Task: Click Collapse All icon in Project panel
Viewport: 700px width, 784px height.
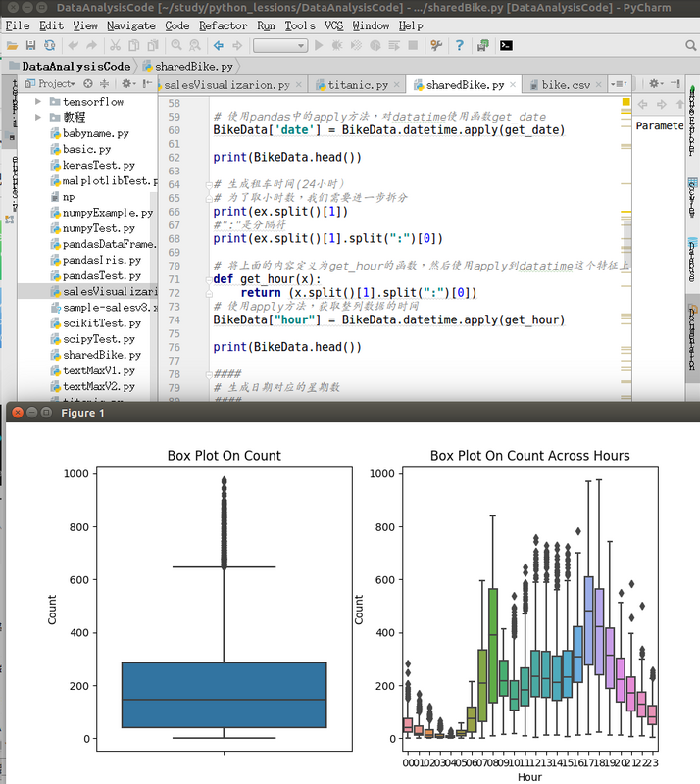Action: click(x=104, y=83)
